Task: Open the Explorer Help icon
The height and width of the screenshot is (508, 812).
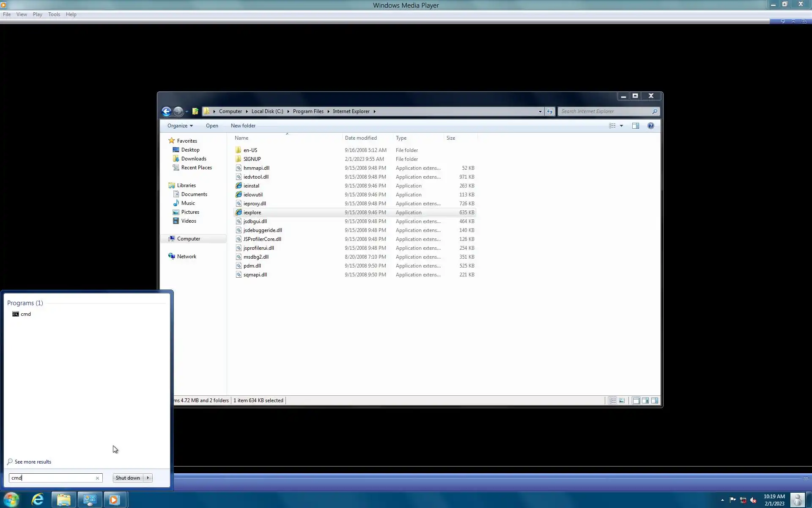Action: (650, 126)
